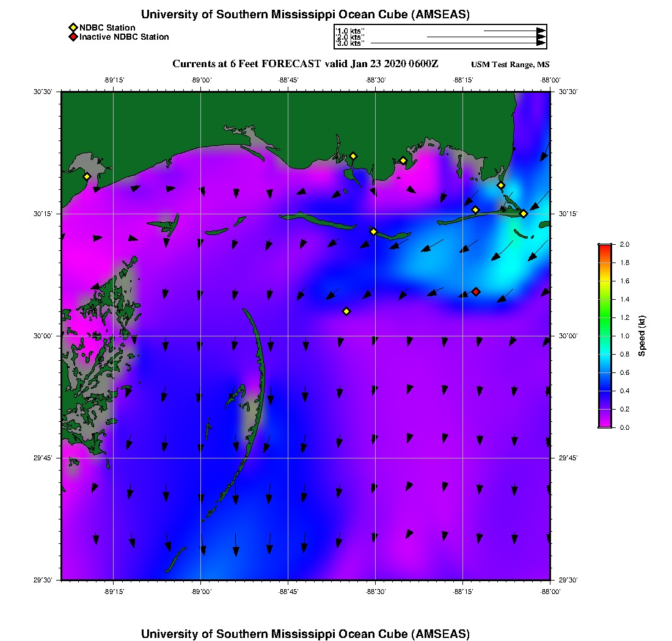This screenshot has height=641, width=672.
Task: Click the magenta bottom of the speed color bar
Action: click(605, 425)
